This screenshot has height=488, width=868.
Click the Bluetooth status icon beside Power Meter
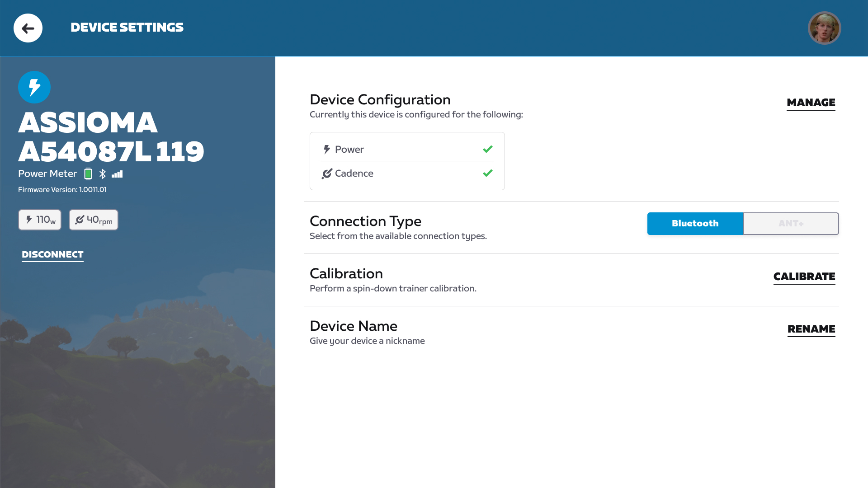pyautogui.click(x=103, y=174)
